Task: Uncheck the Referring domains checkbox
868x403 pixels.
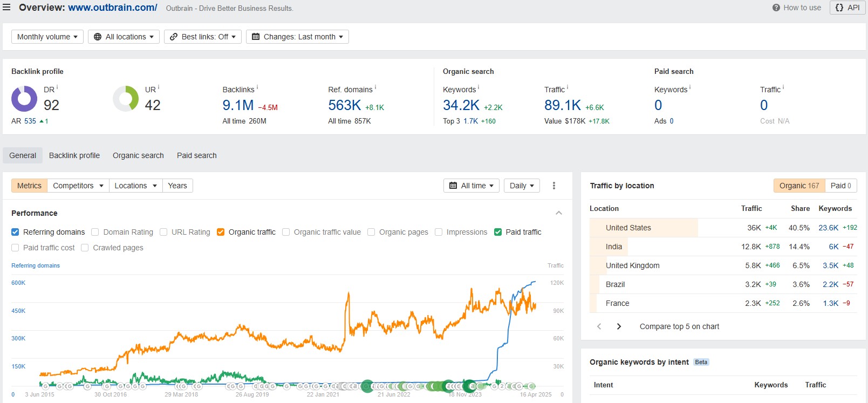Action: pos(15,232)
